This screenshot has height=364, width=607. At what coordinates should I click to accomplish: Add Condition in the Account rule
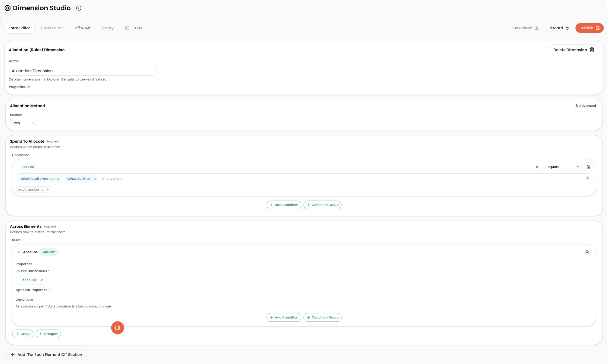[x=284, y=317]
